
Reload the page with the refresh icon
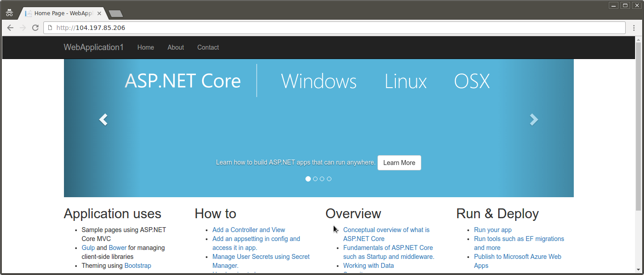(x=35, y=28)
